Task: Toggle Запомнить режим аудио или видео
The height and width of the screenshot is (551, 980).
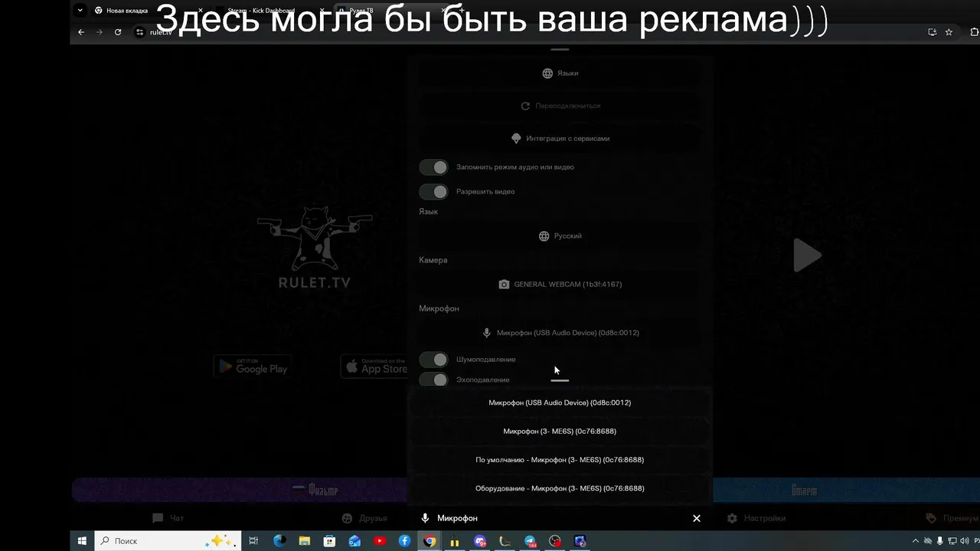Action: click(x=433, y=167)
